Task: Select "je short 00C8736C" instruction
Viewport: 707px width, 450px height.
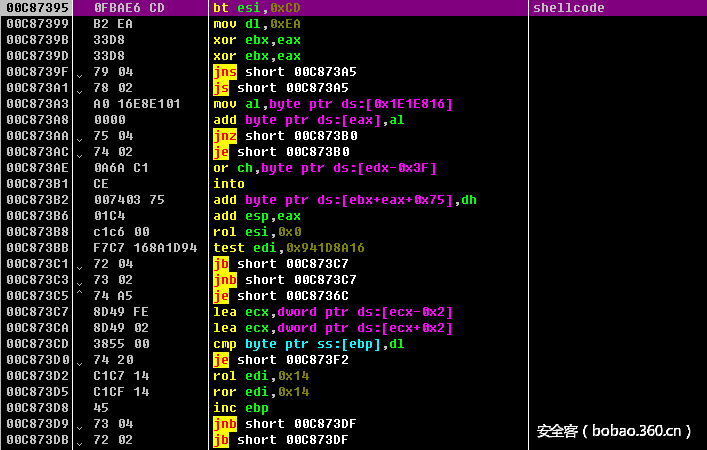Action: pos(280,296)
